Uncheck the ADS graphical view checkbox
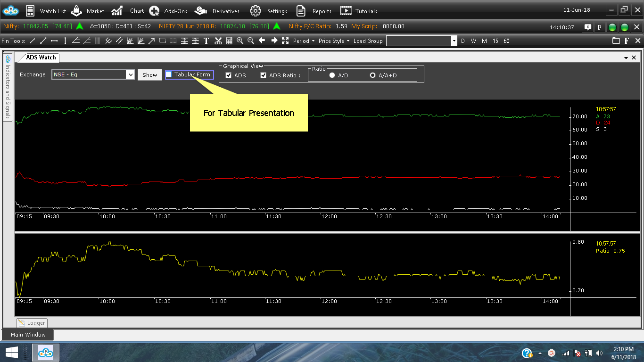Viewport: 644px width, 362px height. (x=229, y=75)
